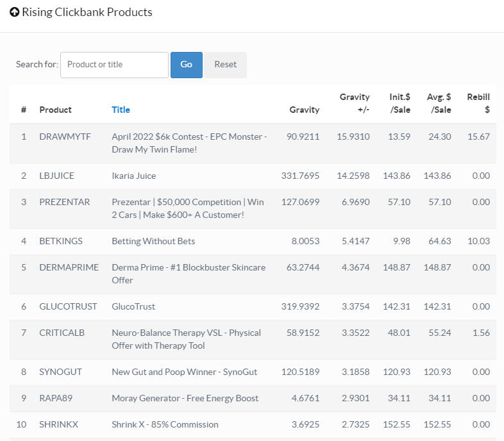Click the Gravity column header
Viewport: 504px width, 441px height.
pyautogui.click(x=305, y=110)
